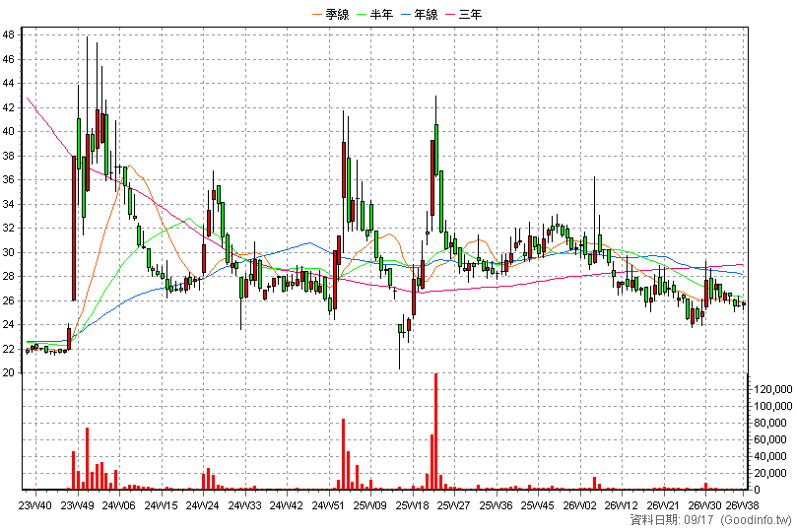
Task: Click the volume axis value 100,000
Action: point(772,406)
